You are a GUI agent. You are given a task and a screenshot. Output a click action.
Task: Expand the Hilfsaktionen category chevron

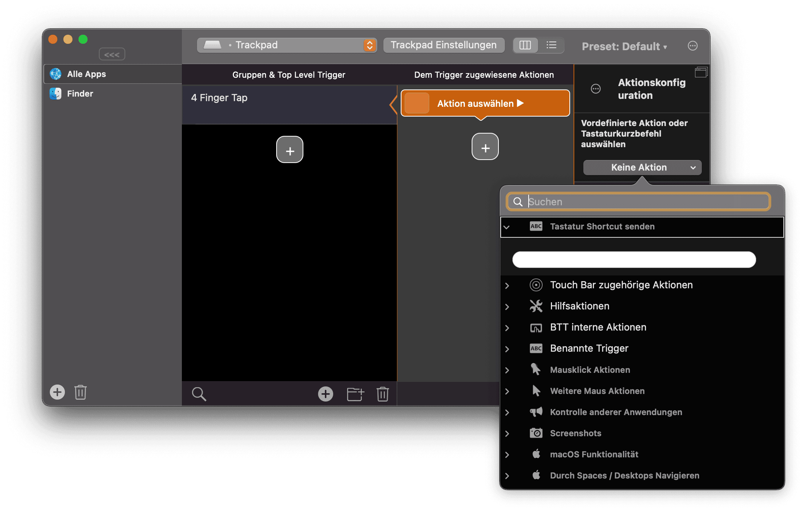coord(507,307)
